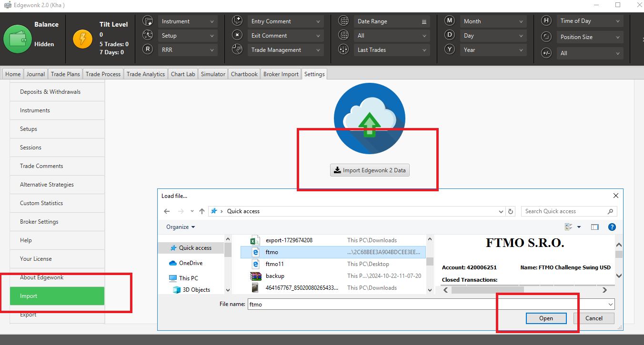The image size is (644, 345).
Task: Open the Instrument filter dropdown
Action: tap(188, 21)
